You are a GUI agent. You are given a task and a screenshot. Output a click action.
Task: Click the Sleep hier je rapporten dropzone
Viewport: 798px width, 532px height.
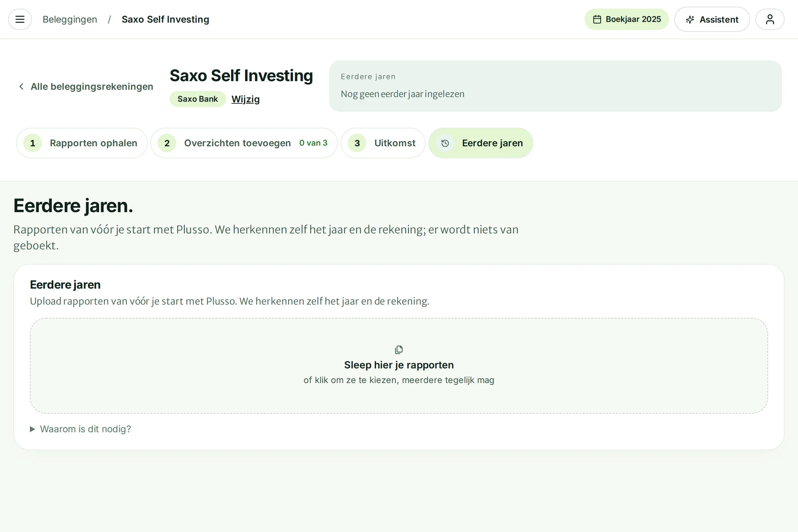pos(399,366)
